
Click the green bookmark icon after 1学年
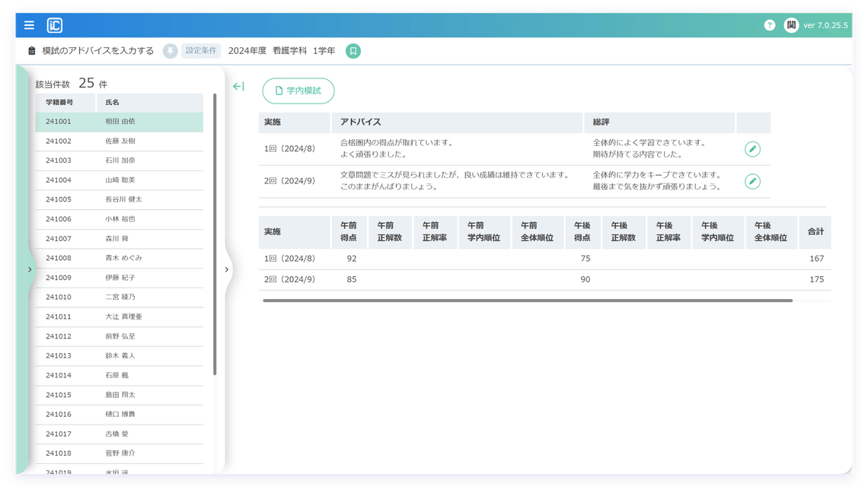pyautogui.click(x=353, y=50)
